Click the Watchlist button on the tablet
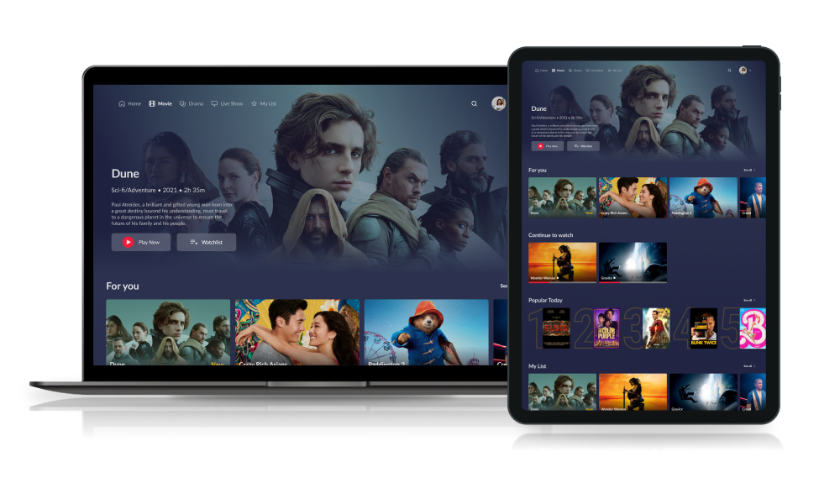Screen dimensions: 840x504 pyautogui.click(x=584, y=145)
